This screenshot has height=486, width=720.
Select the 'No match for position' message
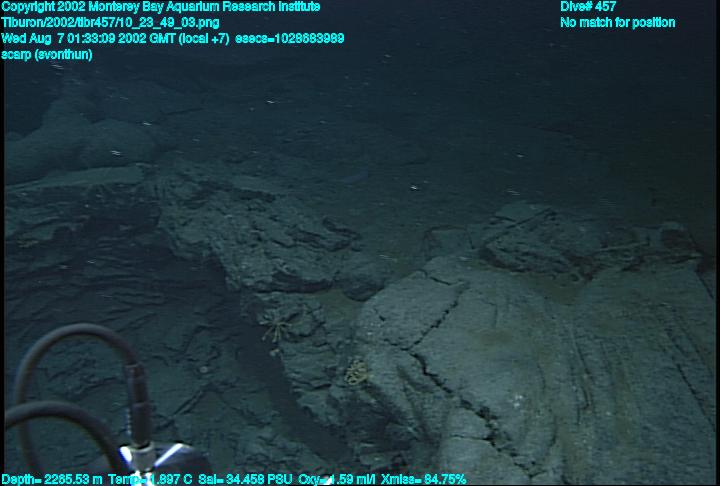point(618,23)
